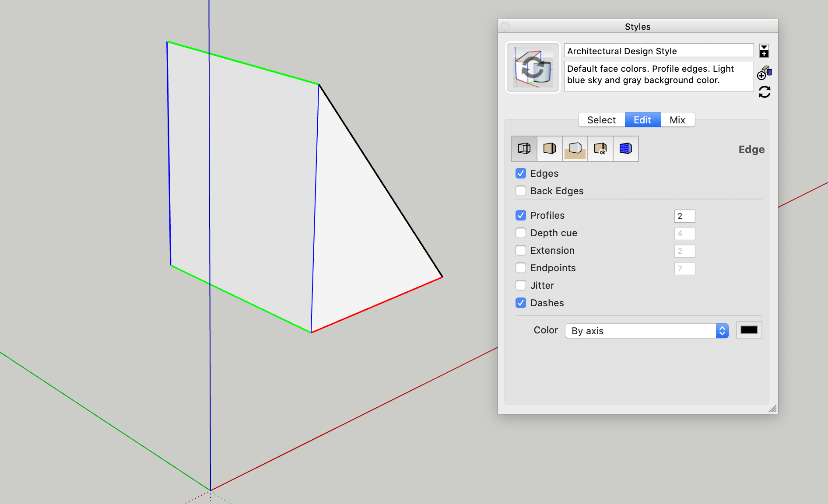Turn off the Dashes checkbox
Image resolution: width=828 pixels, height=504 pixels.
coord(521,303)
